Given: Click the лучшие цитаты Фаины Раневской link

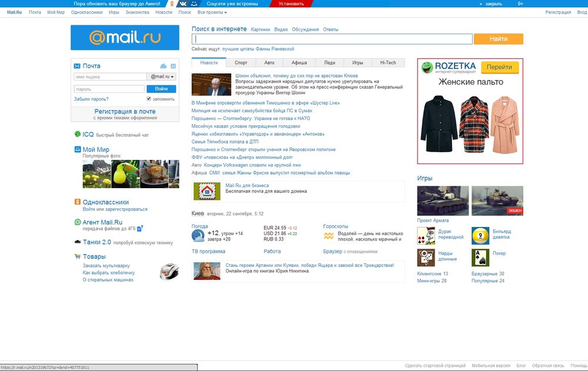Looking at the screenshot, I should (258, 49).
